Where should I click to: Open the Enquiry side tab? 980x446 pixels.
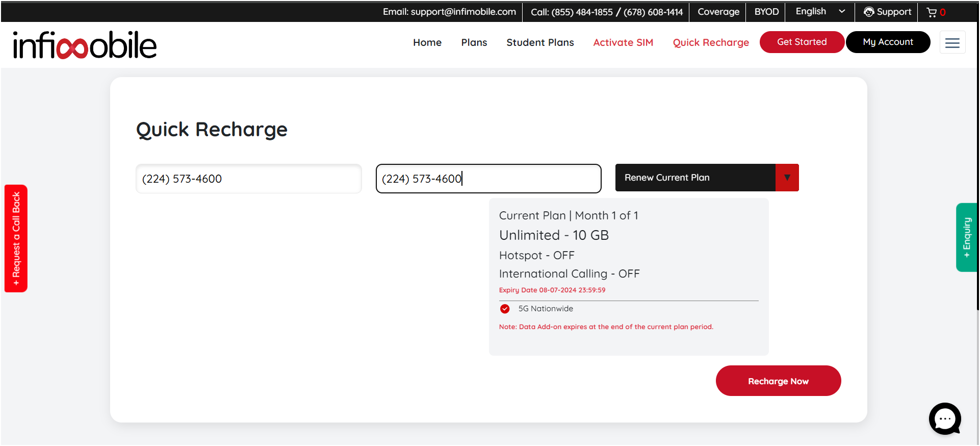(966, 237)
